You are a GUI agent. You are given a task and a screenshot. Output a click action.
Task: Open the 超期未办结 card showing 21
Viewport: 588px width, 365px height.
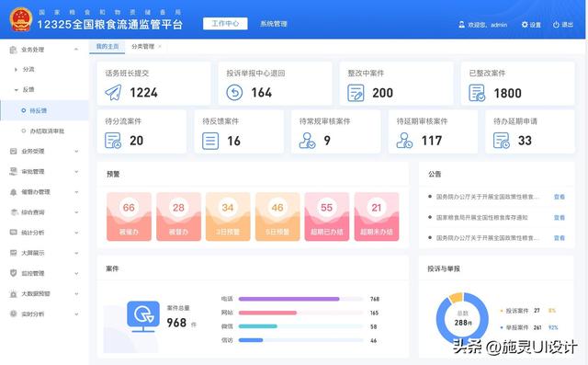[377, 216]
